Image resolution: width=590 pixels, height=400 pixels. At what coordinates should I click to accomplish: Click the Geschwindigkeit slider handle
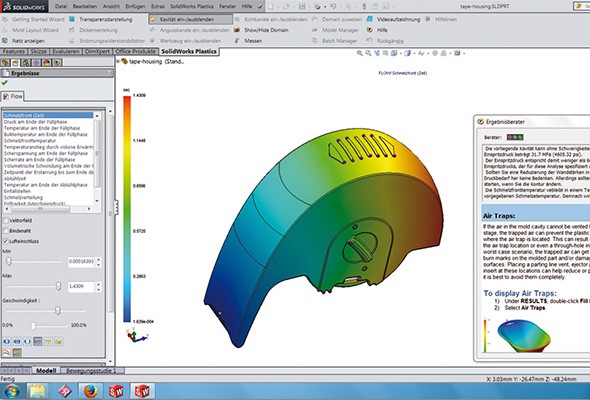point(58,310)
